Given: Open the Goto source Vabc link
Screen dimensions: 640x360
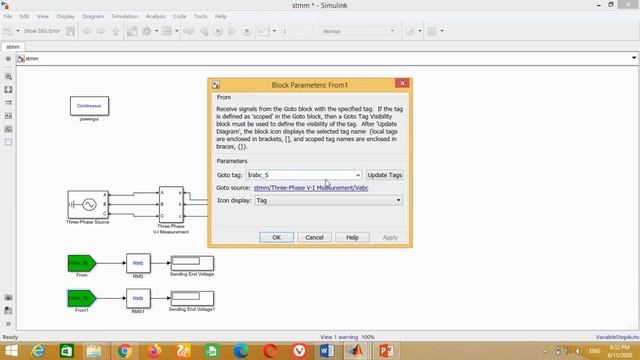Looking at the screenshot, I should 311,188.
